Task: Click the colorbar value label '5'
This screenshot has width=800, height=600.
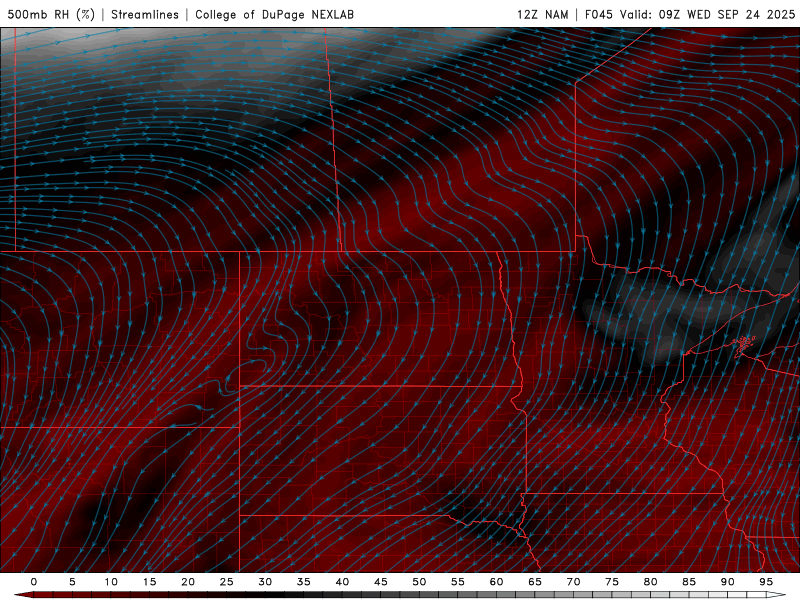Action: (x=72, y=582)
